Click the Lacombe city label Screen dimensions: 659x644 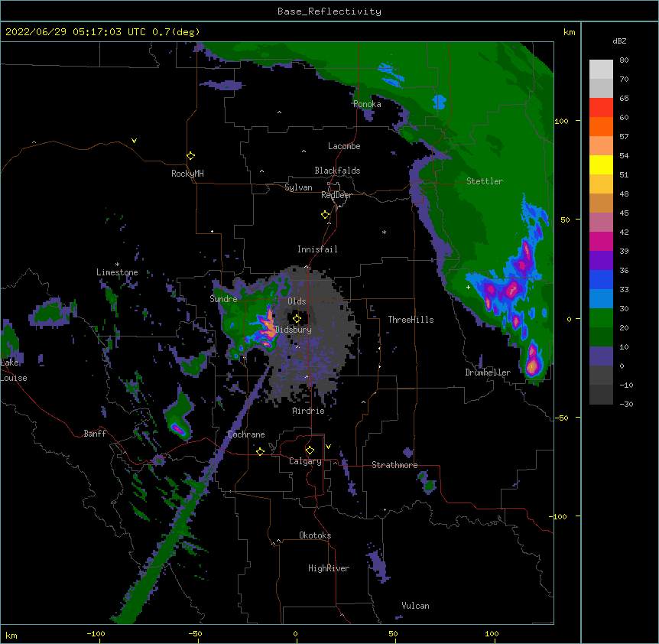(x=344, y=146)
